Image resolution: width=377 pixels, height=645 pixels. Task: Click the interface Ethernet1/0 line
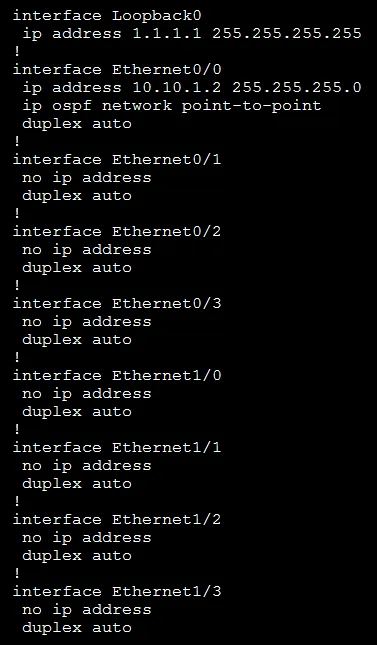pyautogui.click(x=117, y=376)
